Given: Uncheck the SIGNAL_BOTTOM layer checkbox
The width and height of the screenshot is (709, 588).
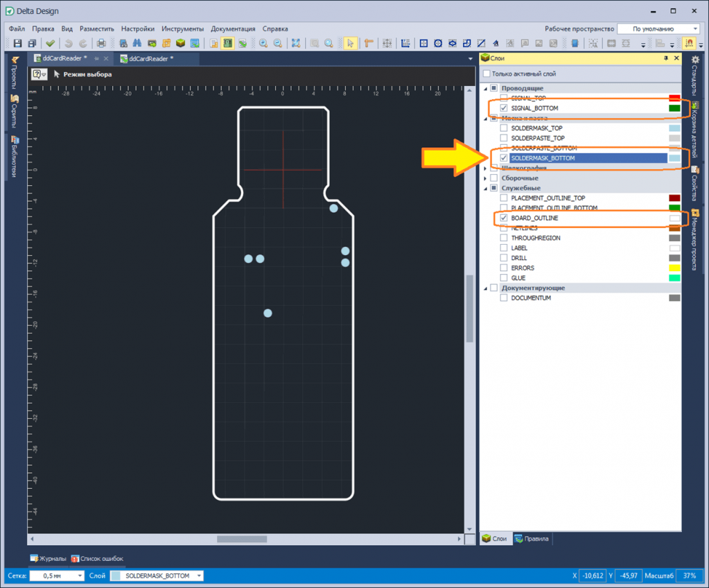Looking at the screenshot, I should point(504,108).
